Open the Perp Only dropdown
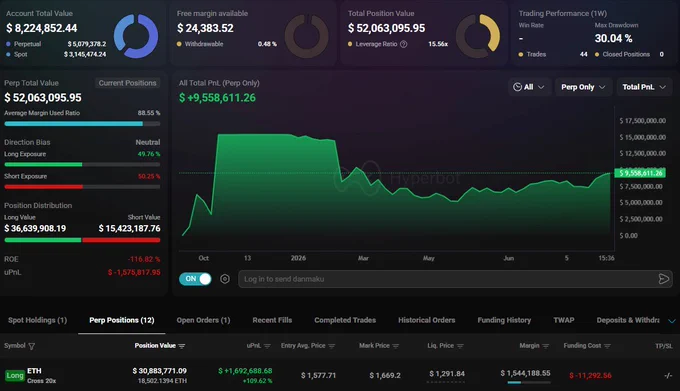The width and height of the screenshot is (680, 391). (x=583, y=87)
